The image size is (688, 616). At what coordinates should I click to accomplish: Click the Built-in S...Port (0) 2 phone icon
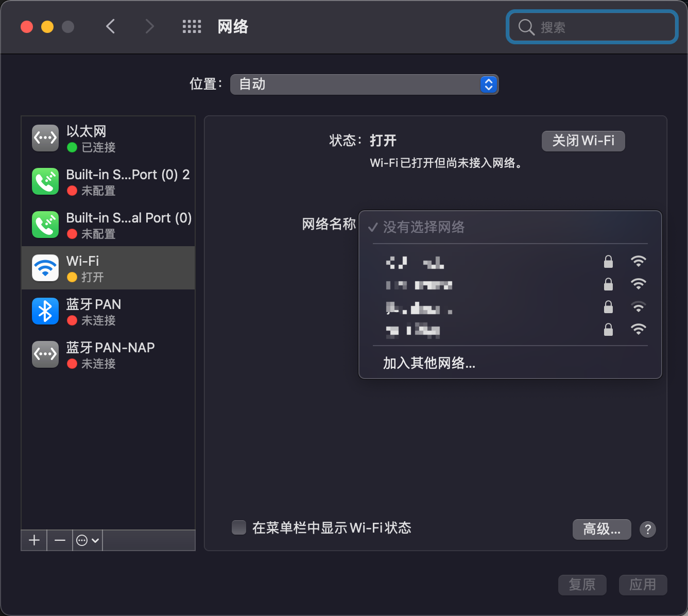pos(45,181)
